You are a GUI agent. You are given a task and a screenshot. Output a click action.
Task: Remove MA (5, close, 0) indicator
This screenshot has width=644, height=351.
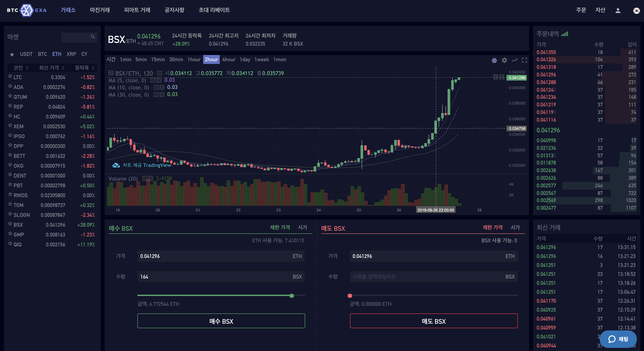(159, 80)
